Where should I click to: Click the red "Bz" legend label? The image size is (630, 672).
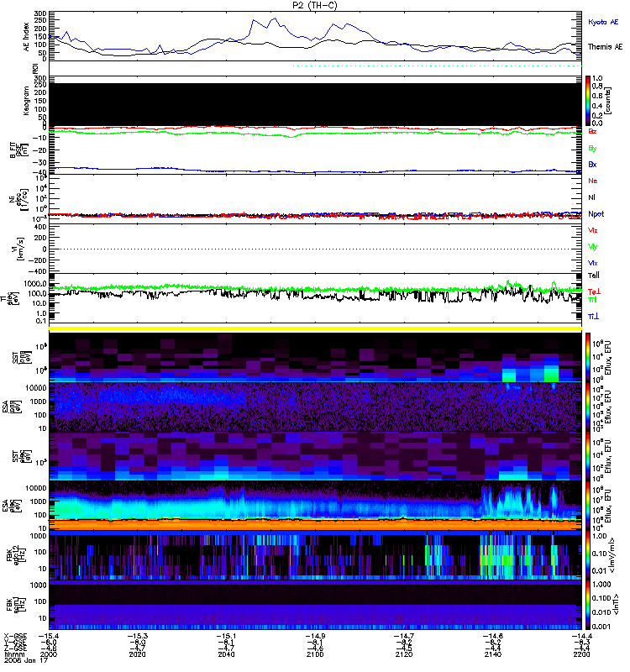(592, 131)
